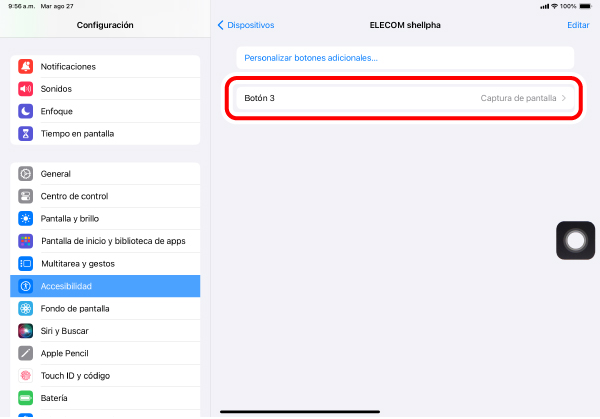
Task: Open the Tiempo en pantalla hourglass icon
Action: pos(26,134)
